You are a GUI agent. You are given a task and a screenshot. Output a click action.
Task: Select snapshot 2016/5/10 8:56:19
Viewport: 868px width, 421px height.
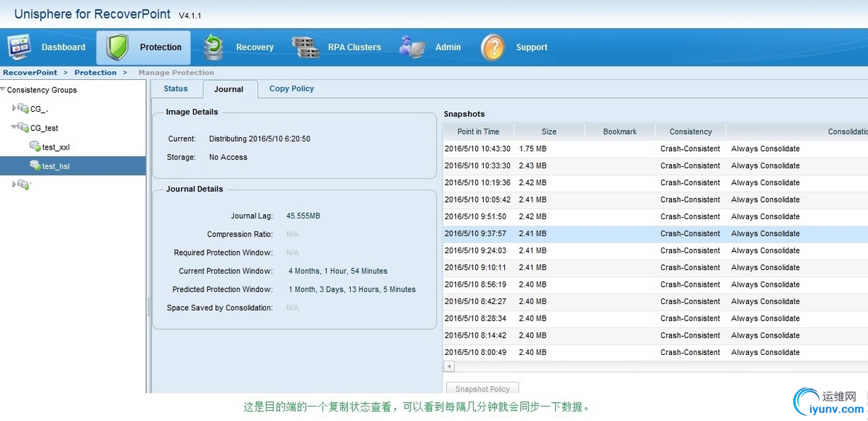(x=655, y=285)
